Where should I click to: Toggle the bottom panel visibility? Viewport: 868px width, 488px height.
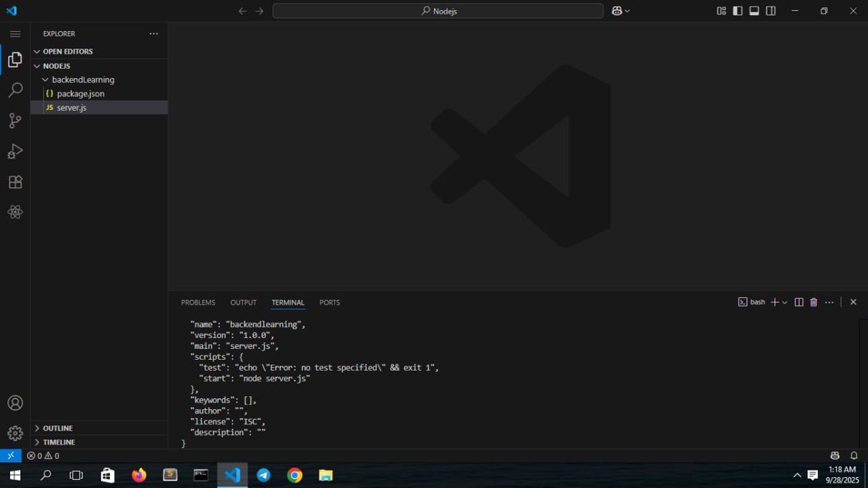pos(754,11)
